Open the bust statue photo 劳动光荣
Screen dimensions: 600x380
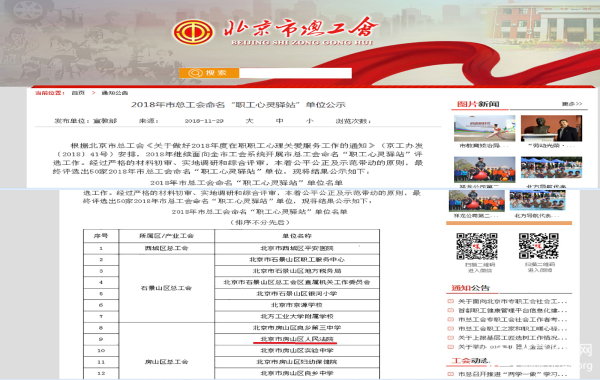click(551, 129)
